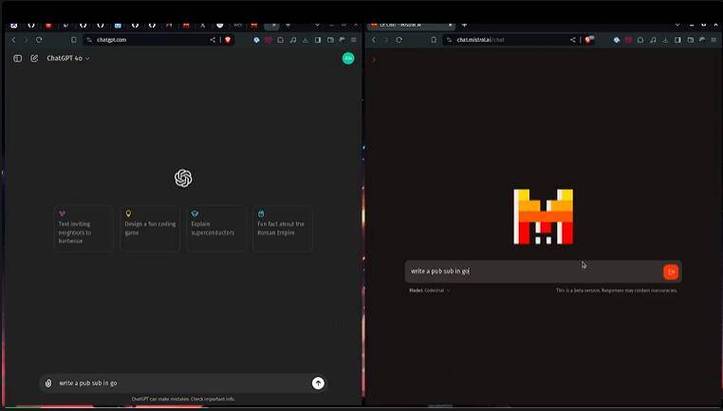The height and width of the screenshot is (411, 723).
Task: Open tab search dropdown in ChatGPT window
Action: point(317,25)
